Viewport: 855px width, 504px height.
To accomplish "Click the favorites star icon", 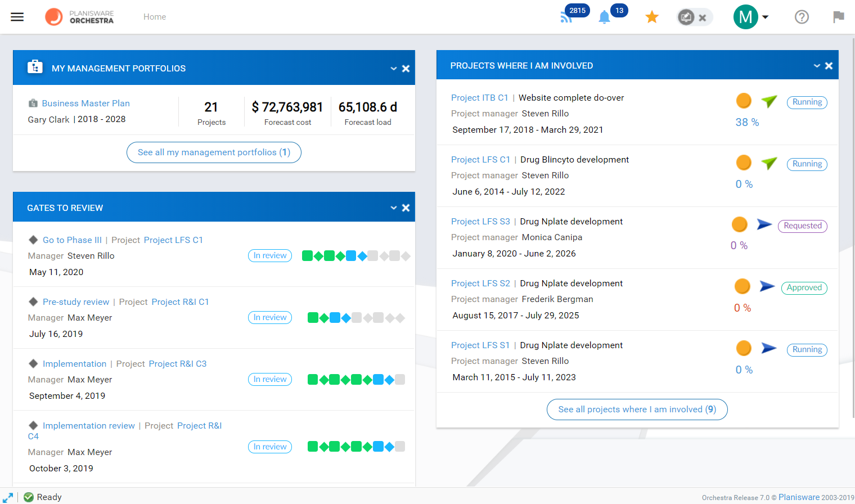I will (x=652, y=17).
